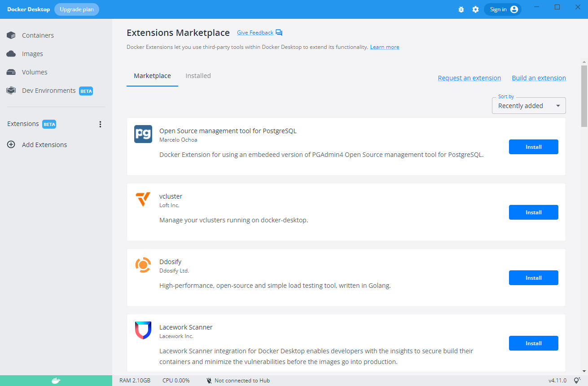Viewport: 588px width, 386px height.
Task: Click the Lacework Scanner shield logo
Action: tap(143, 330)
